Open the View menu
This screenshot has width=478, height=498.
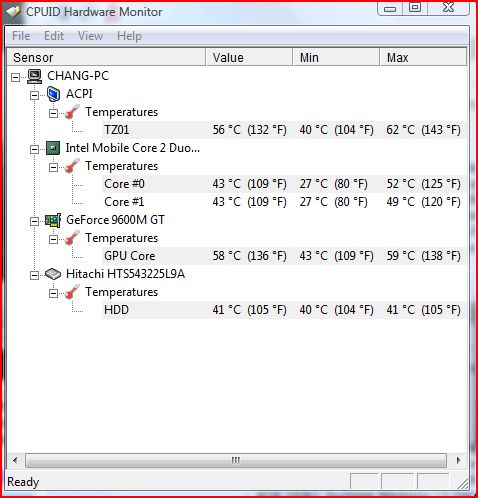point(90,36)
